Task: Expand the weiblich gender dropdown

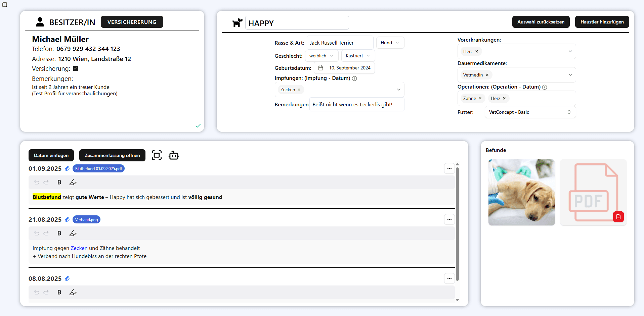Action: tap(321, 56)
